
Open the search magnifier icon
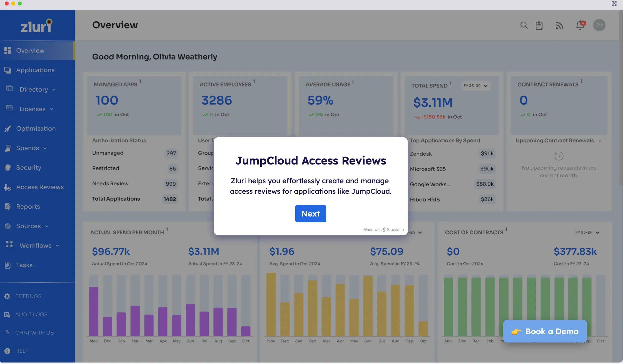point(524,25)
